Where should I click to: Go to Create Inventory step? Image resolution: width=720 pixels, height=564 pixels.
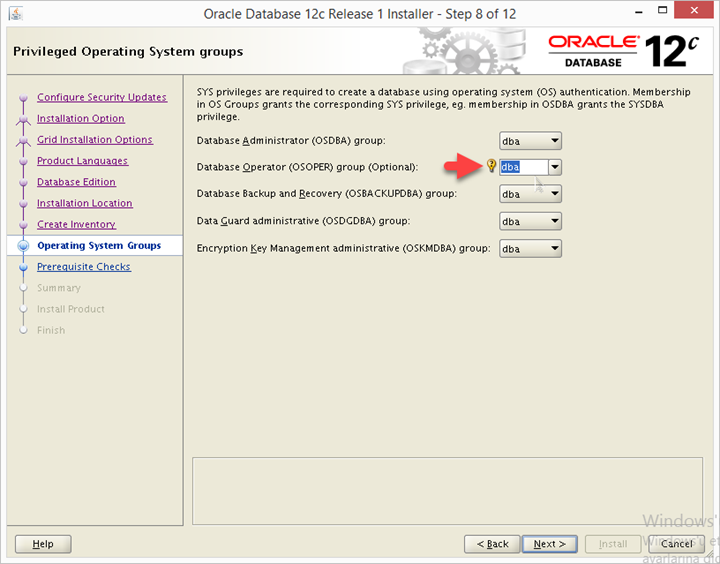[76, 224]
